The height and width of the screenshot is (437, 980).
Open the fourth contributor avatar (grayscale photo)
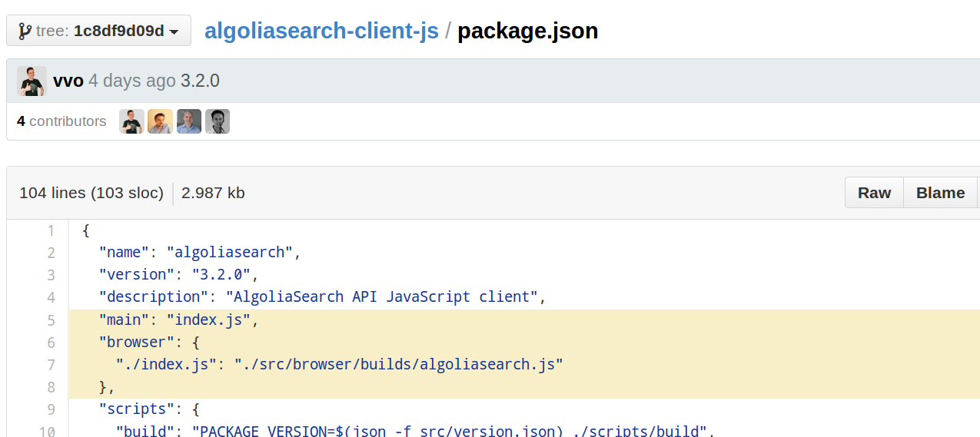coord(218,121)
